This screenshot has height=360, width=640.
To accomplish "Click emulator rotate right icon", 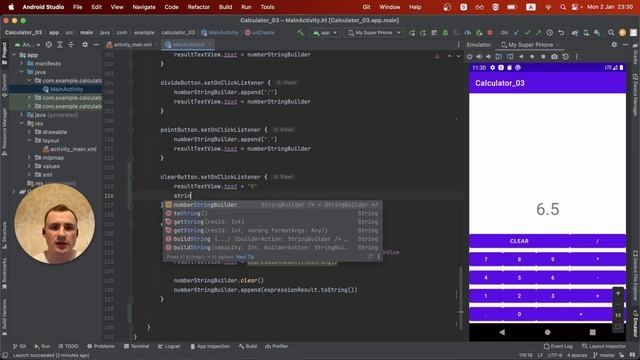I will [x=510, y=56].
